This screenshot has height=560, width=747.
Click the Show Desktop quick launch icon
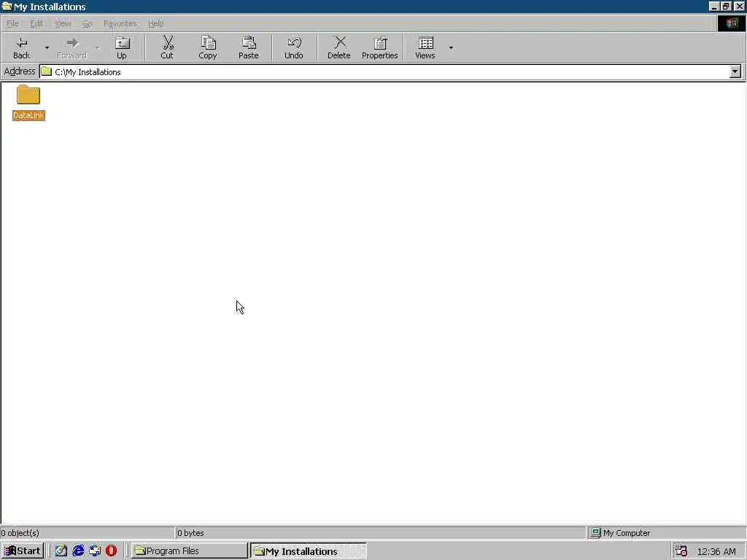coord(61,551)
